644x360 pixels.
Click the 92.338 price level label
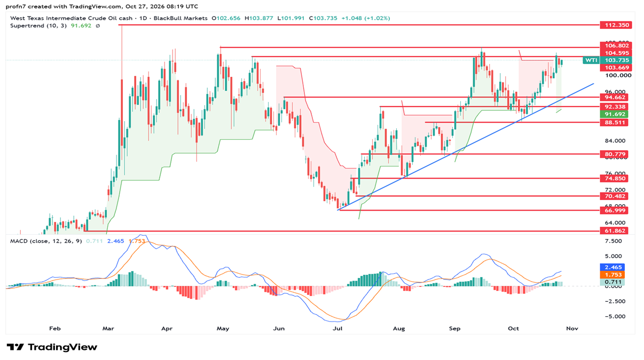tap(614, 107)
